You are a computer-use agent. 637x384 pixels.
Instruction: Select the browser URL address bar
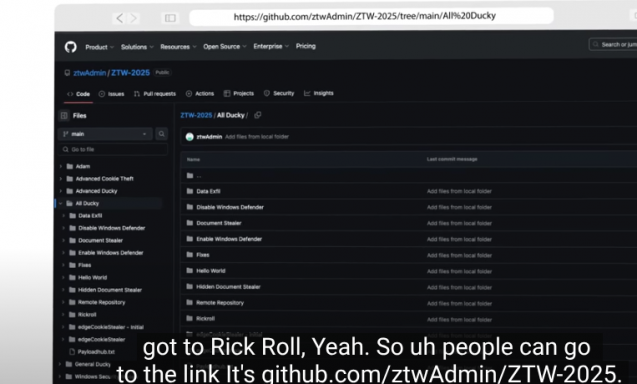pyautogui.click(x=371, y=16)
